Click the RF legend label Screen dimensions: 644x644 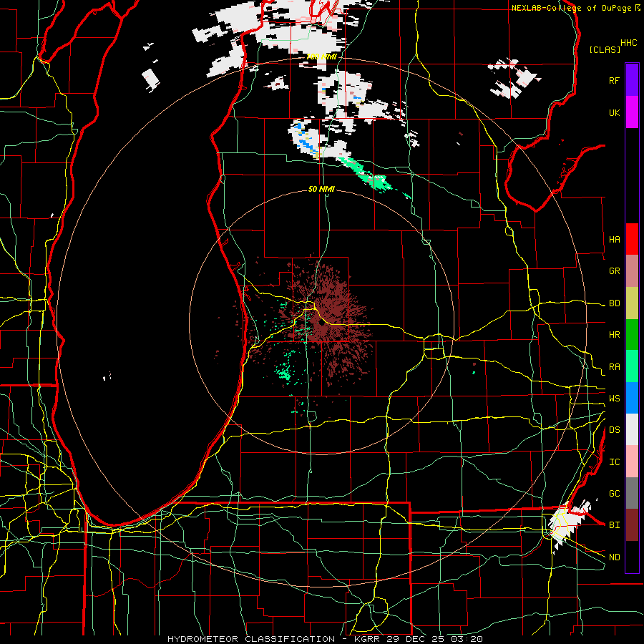coord(614,80)
